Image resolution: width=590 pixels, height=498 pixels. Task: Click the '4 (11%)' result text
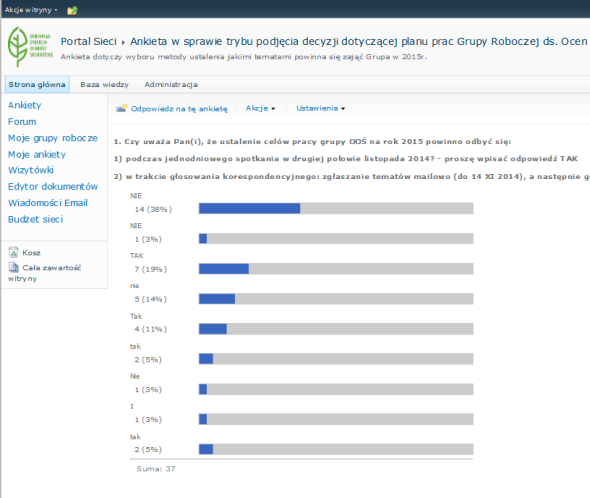[x=151, y=329]
